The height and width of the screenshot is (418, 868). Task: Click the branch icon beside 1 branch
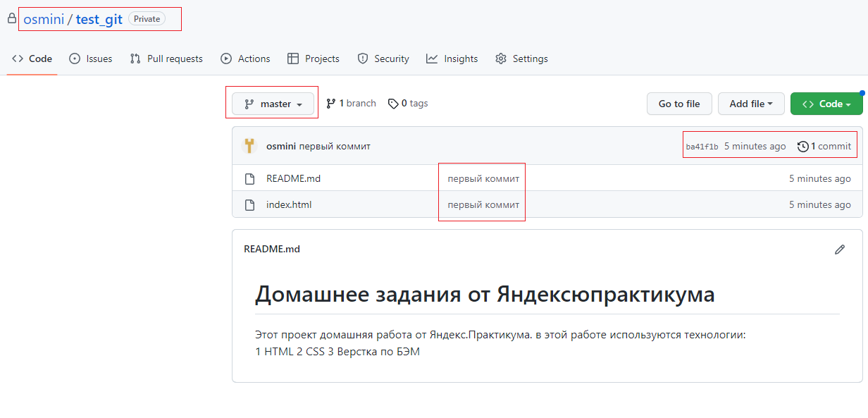coord(331,104)
